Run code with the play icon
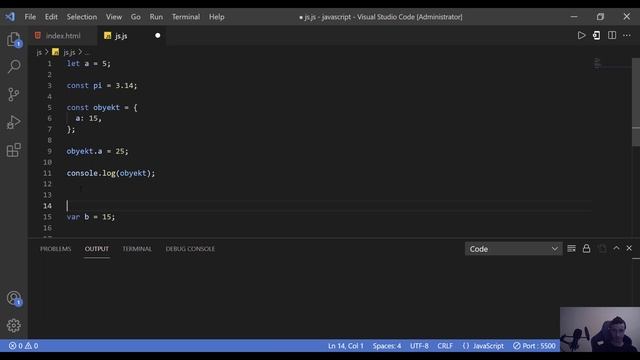This screenshot has width=640, height=360. pyautogui.click(x=581, y=36)
